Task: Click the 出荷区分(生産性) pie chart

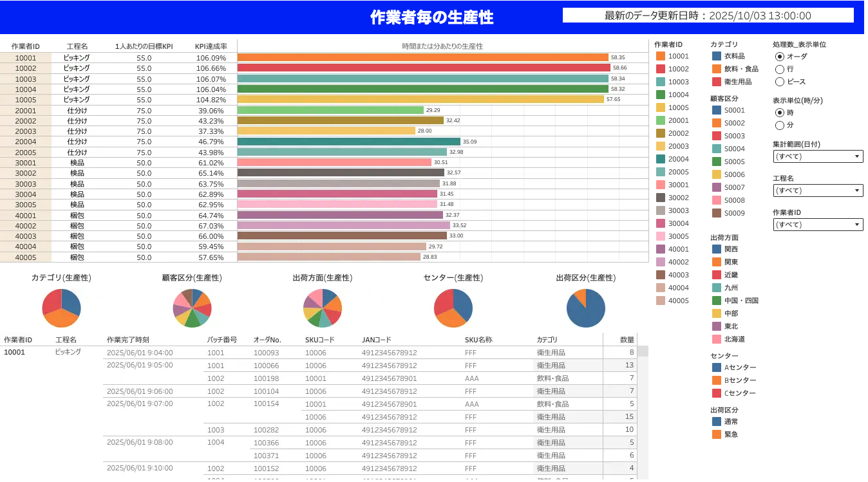Action: coord(586,308)
